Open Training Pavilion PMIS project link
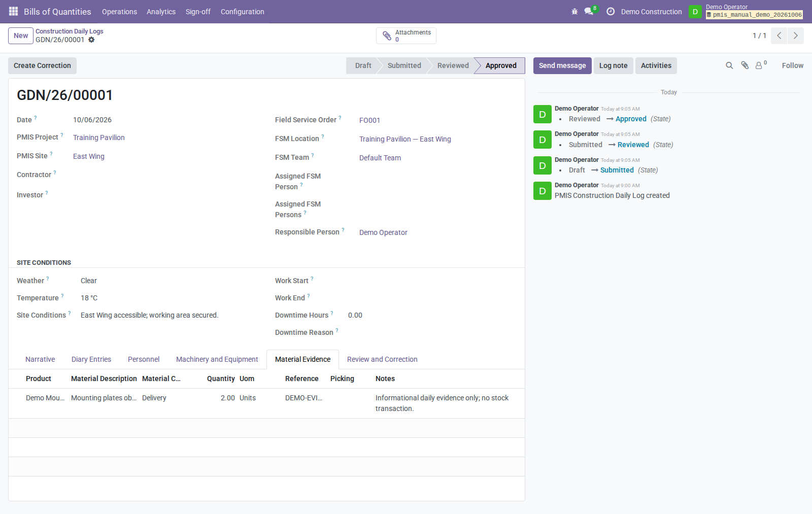The width and height of the screenshot is (812, 514). pos(99,138)
